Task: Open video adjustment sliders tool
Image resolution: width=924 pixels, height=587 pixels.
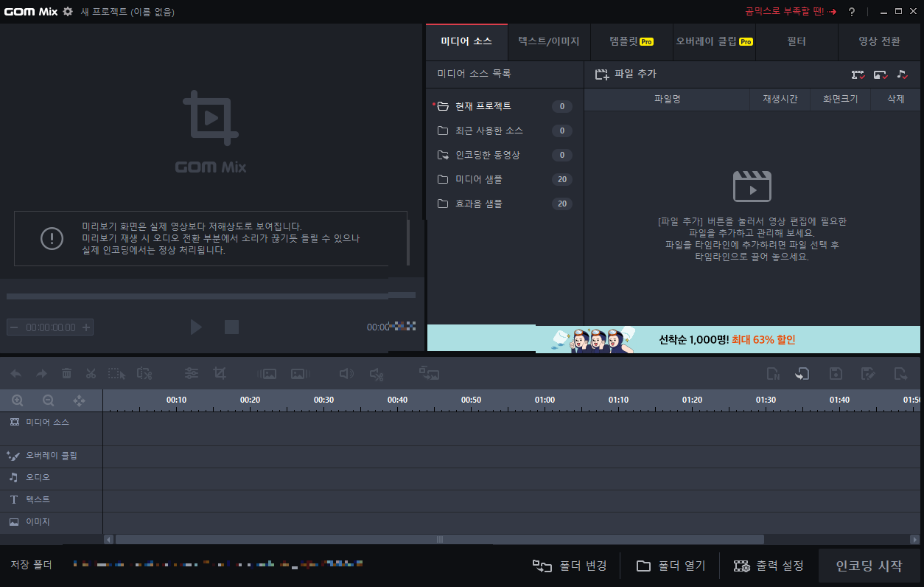Action: coord(192,374)
